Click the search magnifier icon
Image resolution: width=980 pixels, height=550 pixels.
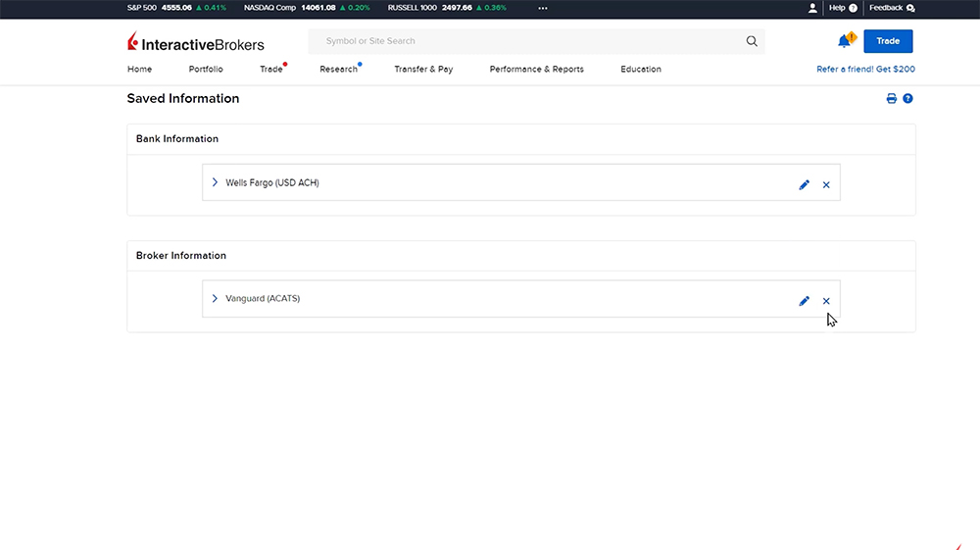(752, 41)
